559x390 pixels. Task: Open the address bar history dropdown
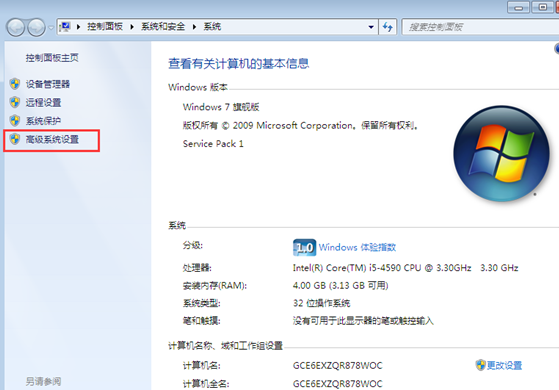371,27
